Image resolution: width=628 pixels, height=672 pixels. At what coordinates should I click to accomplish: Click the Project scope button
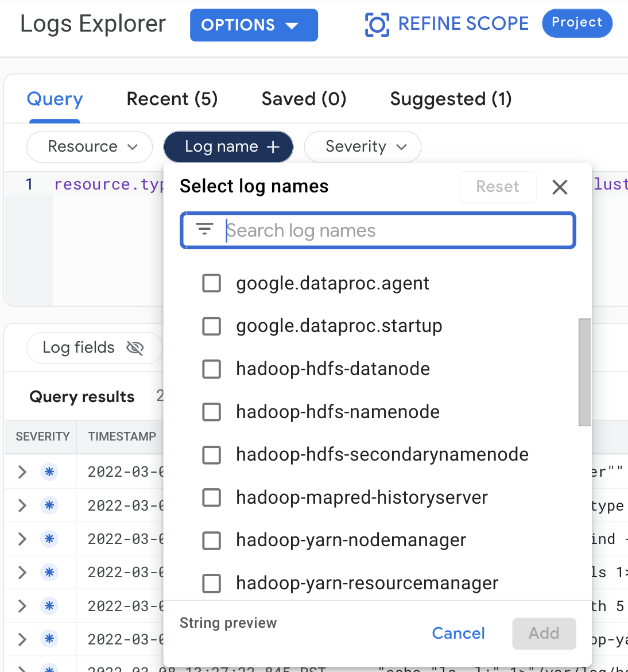(576, 23)
